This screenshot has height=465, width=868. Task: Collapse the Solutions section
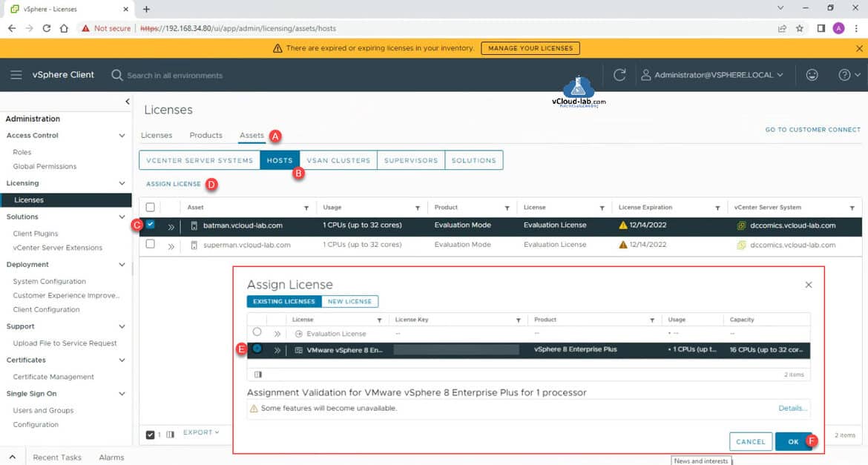click(x=122, y=217)
